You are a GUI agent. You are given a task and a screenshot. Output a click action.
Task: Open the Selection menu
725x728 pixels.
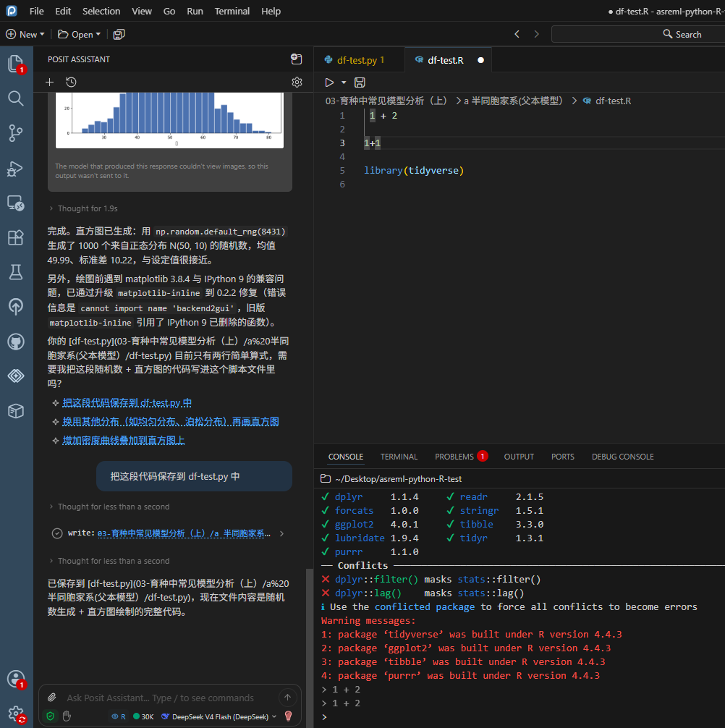point(101,11)
